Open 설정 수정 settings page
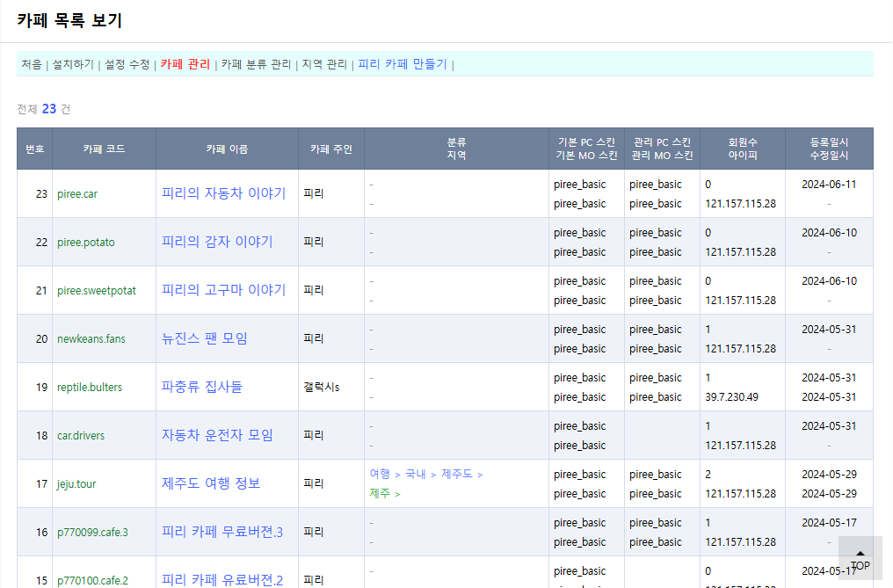 click(127, 64)
